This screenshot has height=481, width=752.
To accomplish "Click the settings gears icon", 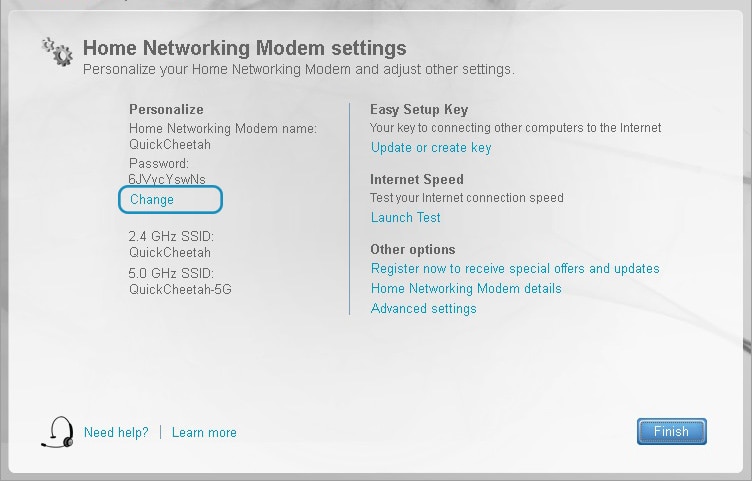I will coord(57,51).
